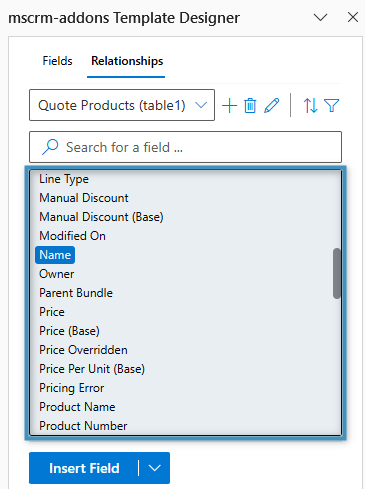The width and height of the screenshot is (365, 489).
Task: Open Quote Products (table1) dropdown
Action: point(122,105)
